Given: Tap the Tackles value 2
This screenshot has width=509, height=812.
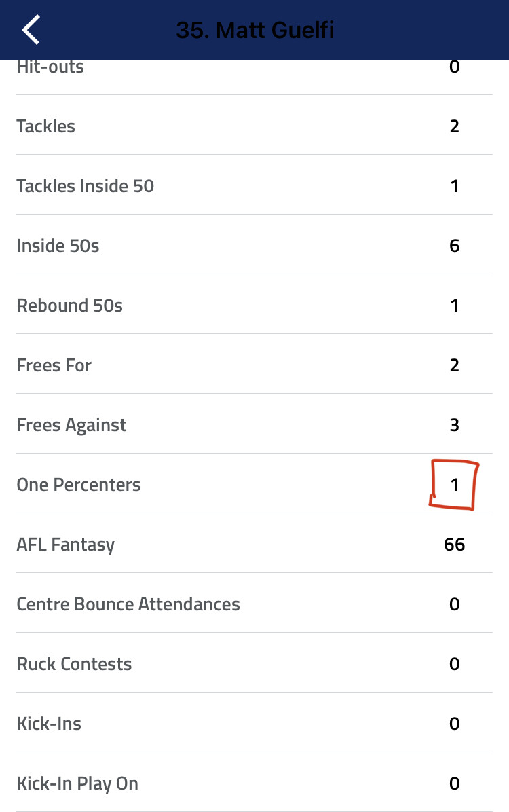Looking at the screenshot, I should point(454,126).
